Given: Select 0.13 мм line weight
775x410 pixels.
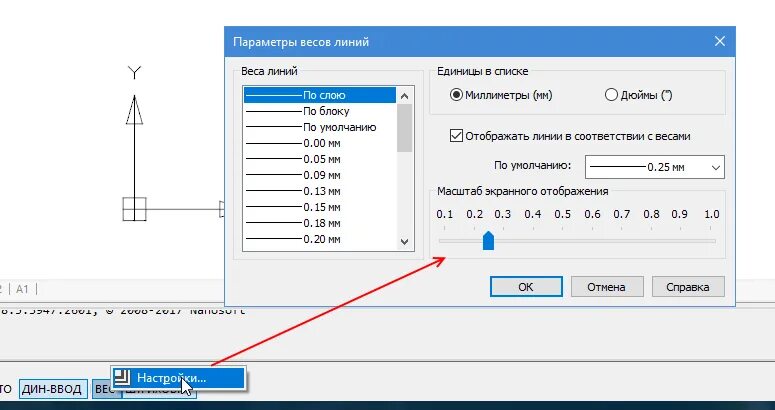Looking at the screenshot, I should click(x=320, y=191).
